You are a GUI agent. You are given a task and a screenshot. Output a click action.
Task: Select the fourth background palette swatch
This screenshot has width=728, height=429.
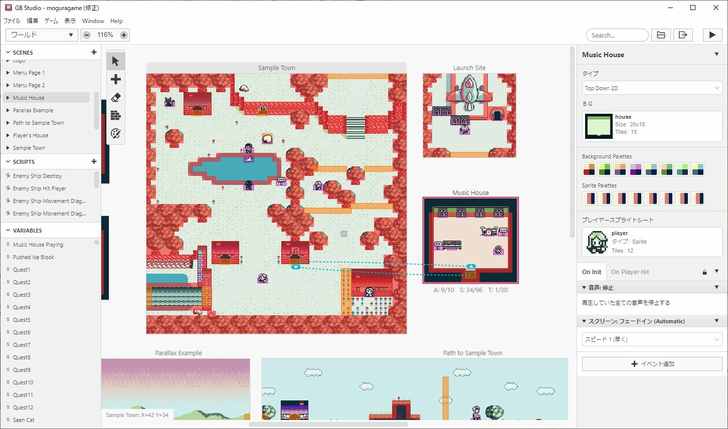[636, 169]
